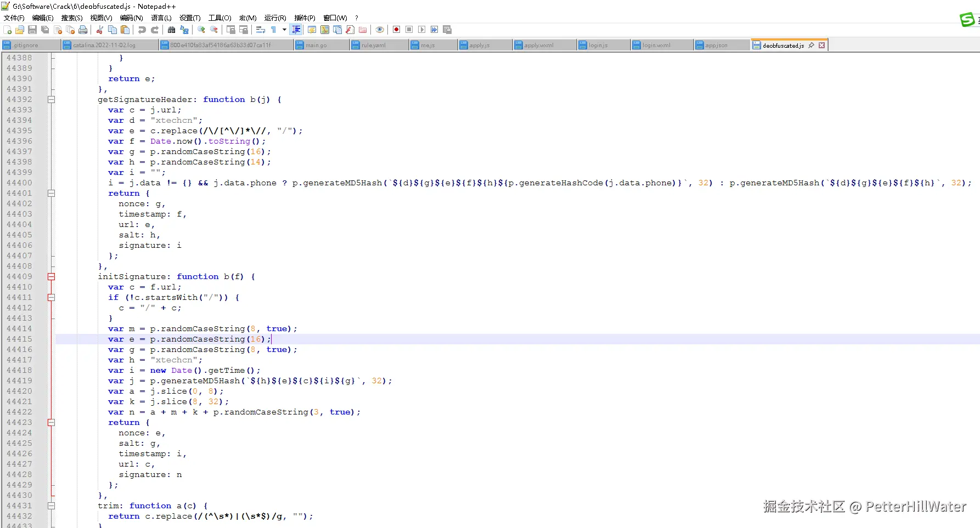Stop macro recording button
Screen dimensions: 980x528
point(409,30)
